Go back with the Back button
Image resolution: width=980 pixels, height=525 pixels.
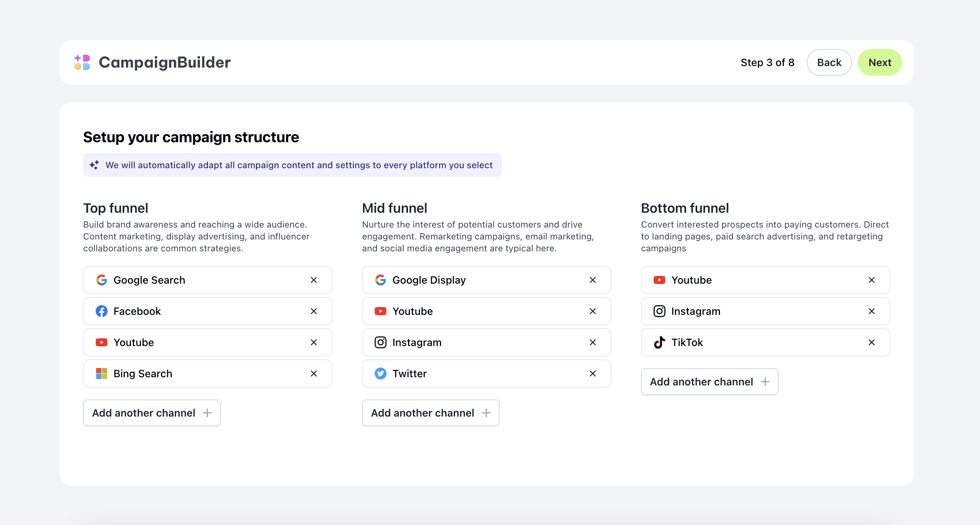point(829,62)
